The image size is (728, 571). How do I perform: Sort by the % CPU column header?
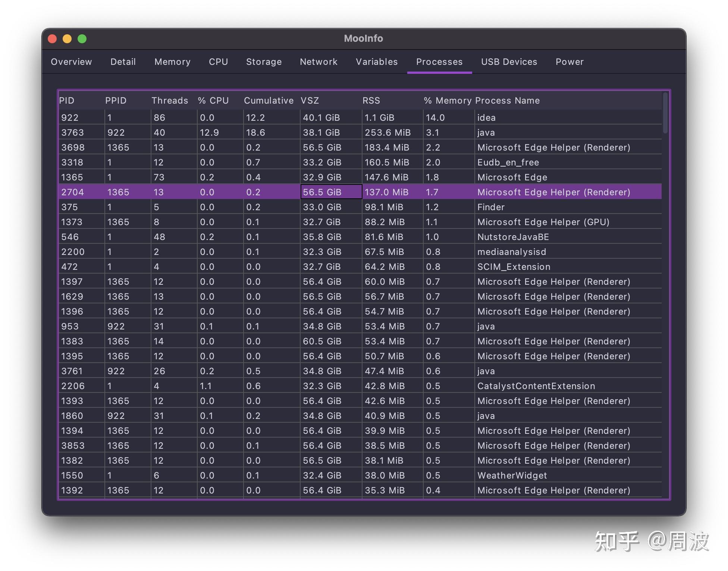pyautogui.click(x=213, y=100)
